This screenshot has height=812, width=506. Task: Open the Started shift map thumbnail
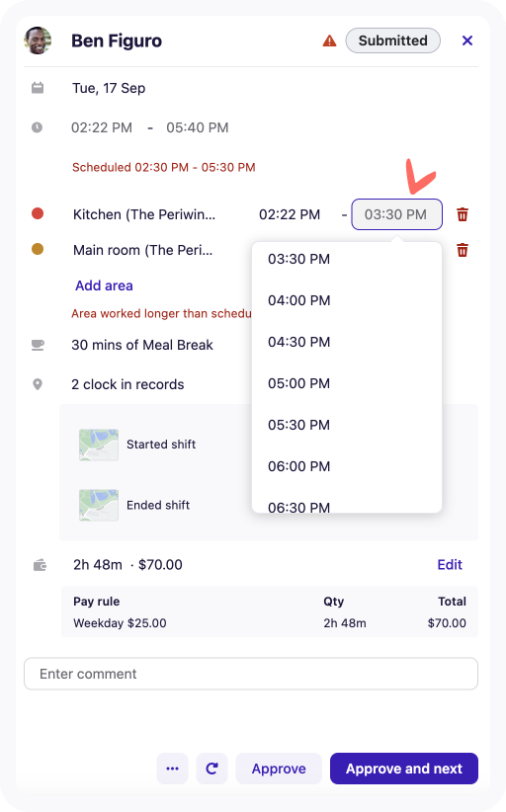point(99,445)
